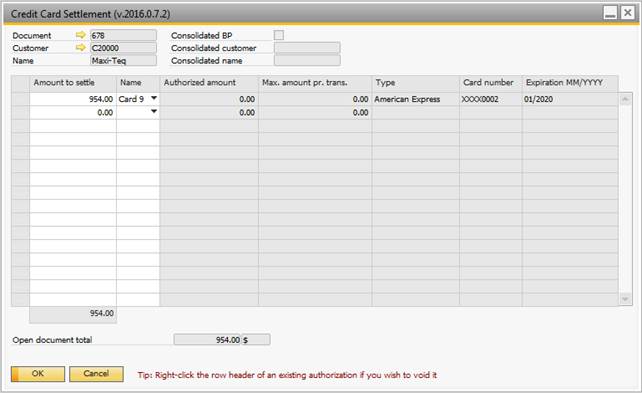
Task: Click the Open document total label
Action: pos(52,340)
